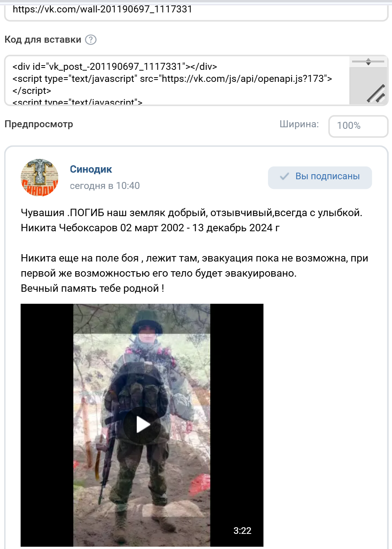Click the scroll arrows in the embed code box

coord(368,62)
